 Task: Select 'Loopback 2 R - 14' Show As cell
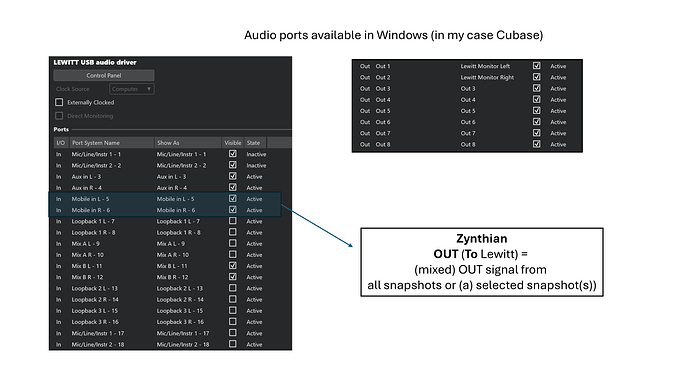coord(180,300)
